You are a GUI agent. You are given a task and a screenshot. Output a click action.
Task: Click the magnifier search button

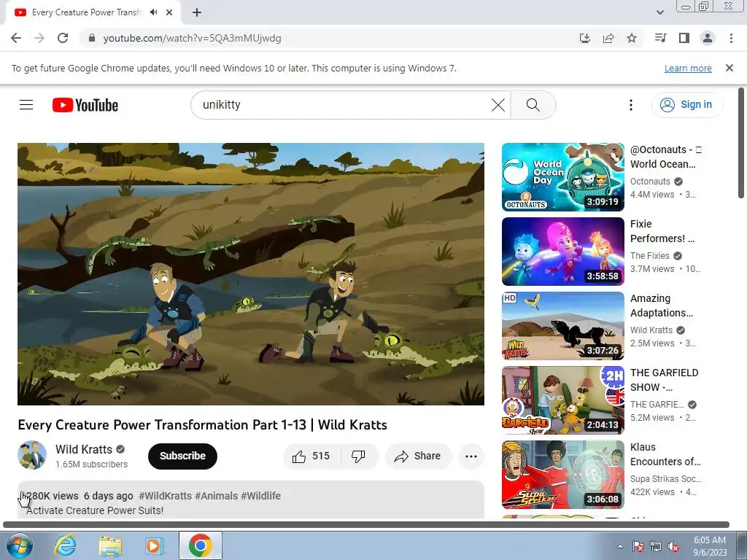533,105
